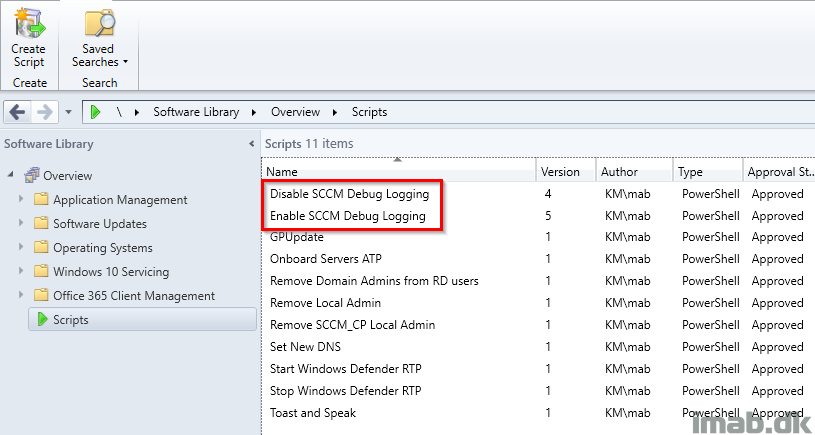Click Approved status in Set New DNS row
The height and width of the screenshot is (435, 815).
(777, 347)
